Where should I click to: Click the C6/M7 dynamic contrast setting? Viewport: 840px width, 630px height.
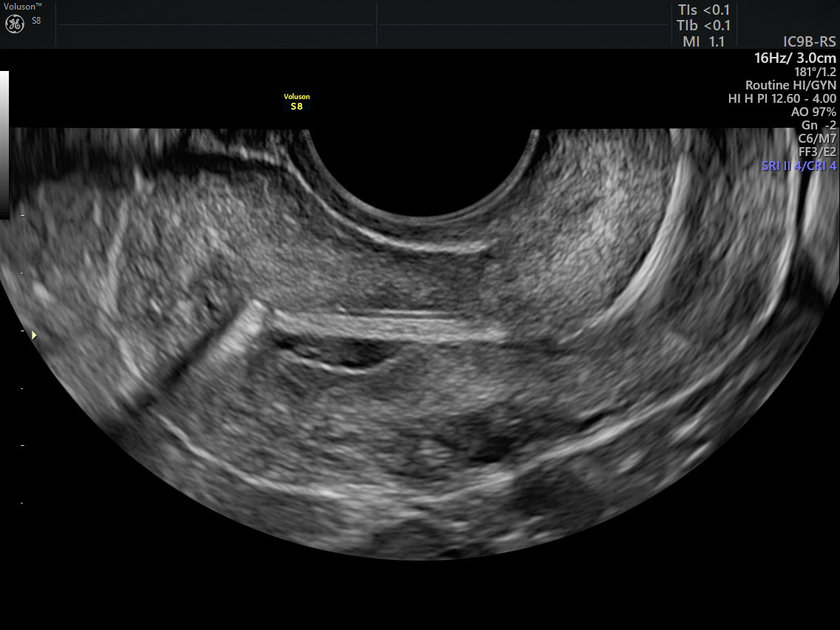(x=817, y=139)
